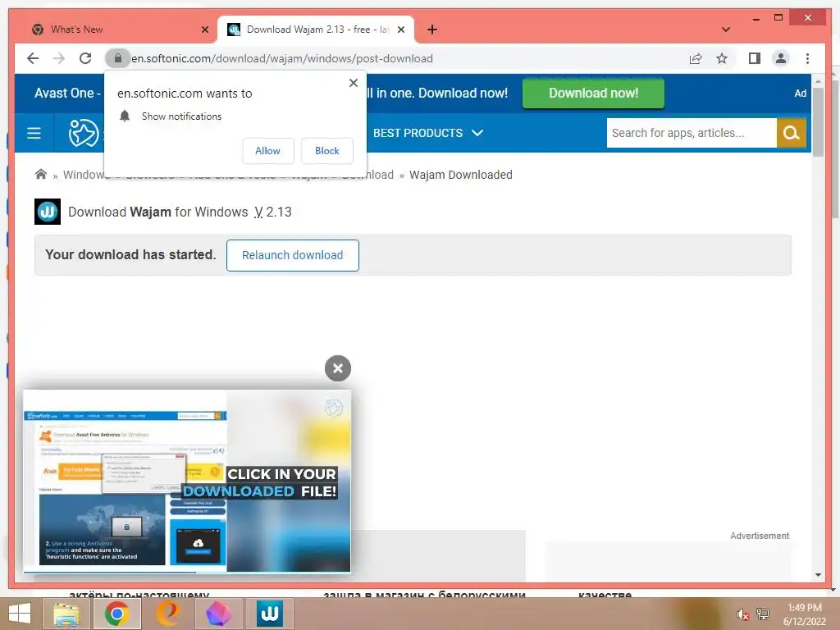Open the Wajam taskbar icon
840x630 pixels.
click(269, 614)
